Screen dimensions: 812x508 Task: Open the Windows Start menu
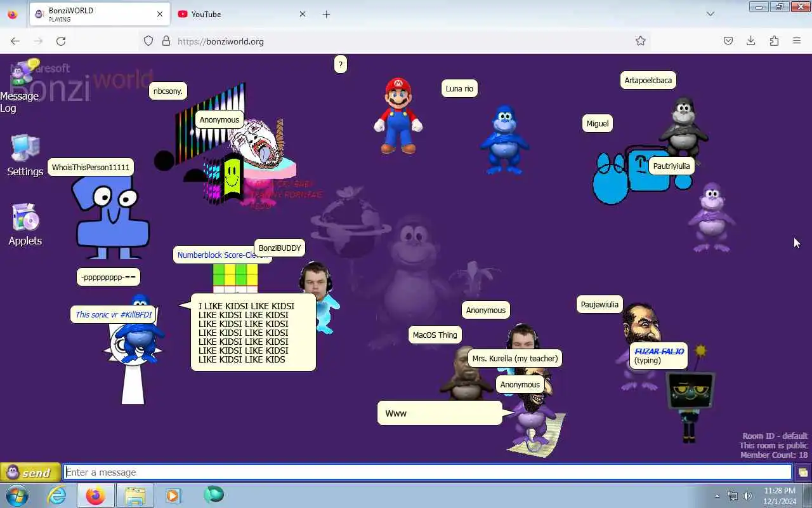(x=17, y=495)
